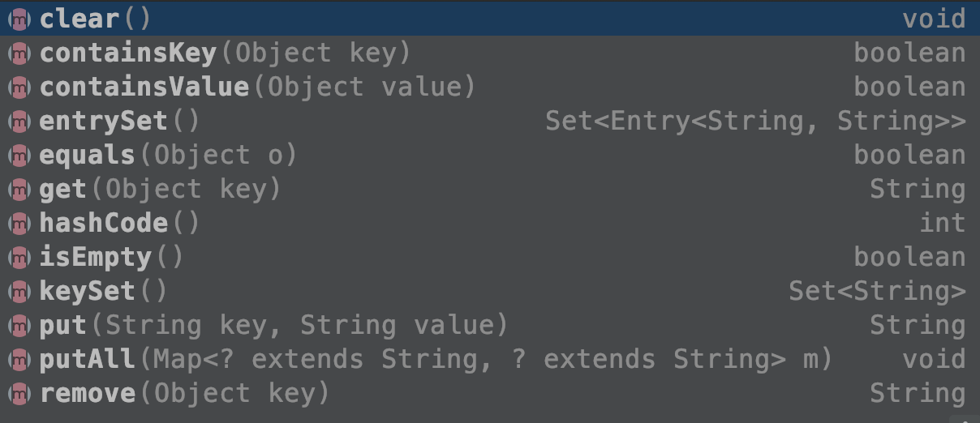The width and height of the screenshot is (980, 423).
Task: Choose put(String key, String value)
Action: pos(490,325)
